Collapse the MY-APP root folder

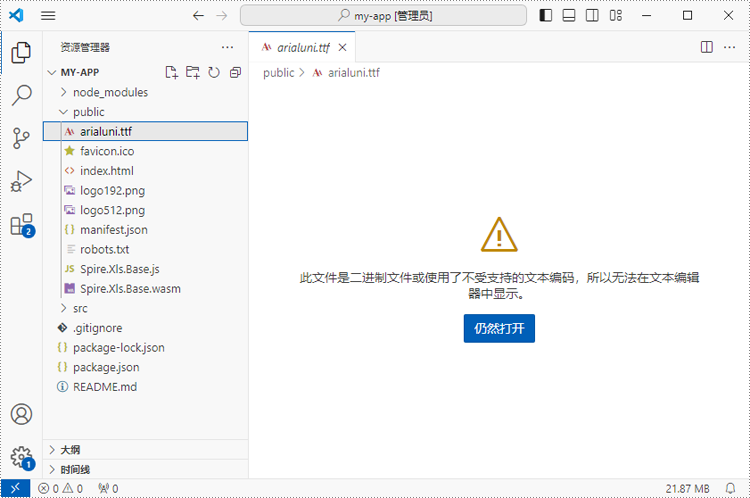(52, 72)
